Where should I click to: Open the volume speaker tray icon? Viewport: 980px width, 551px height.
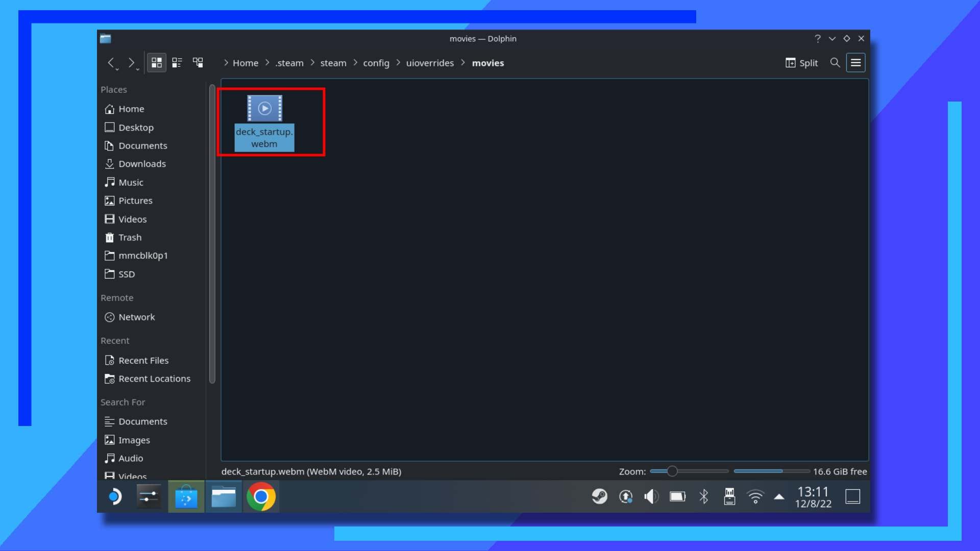[651, 496]
